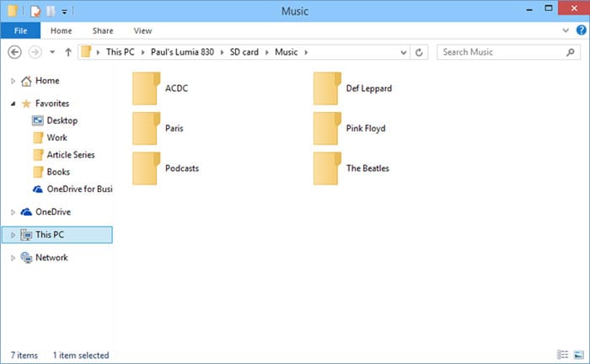Select Desktop under Favorites
The width and height of the screenshot is (590, 364).
pos(62,120)
